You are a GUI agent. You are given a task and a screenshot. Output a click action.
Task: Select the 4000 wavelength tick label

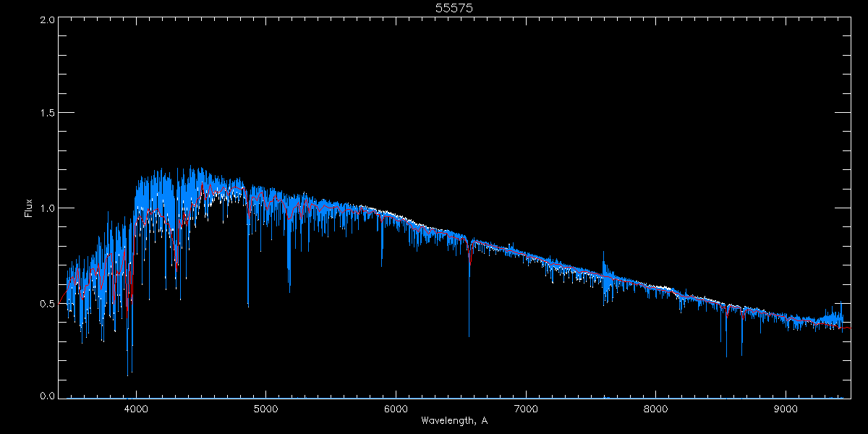tap(135, 407)
